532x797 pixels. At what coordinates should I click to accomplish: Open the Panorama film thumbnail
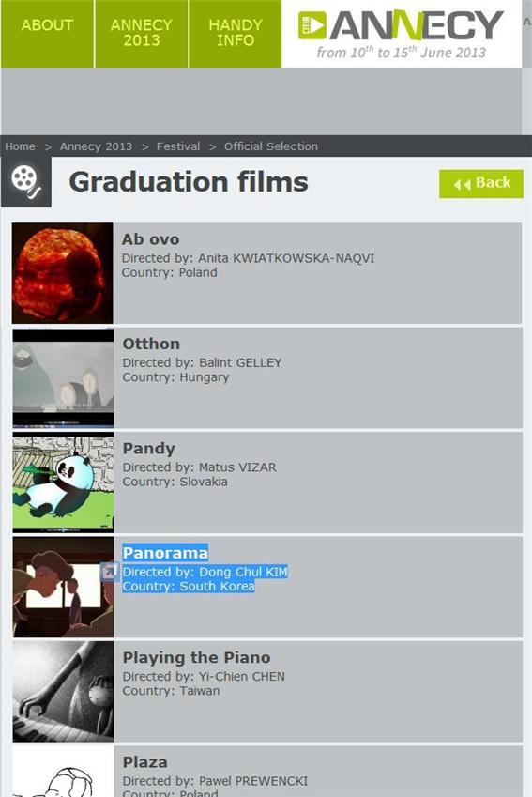(63, 587)
